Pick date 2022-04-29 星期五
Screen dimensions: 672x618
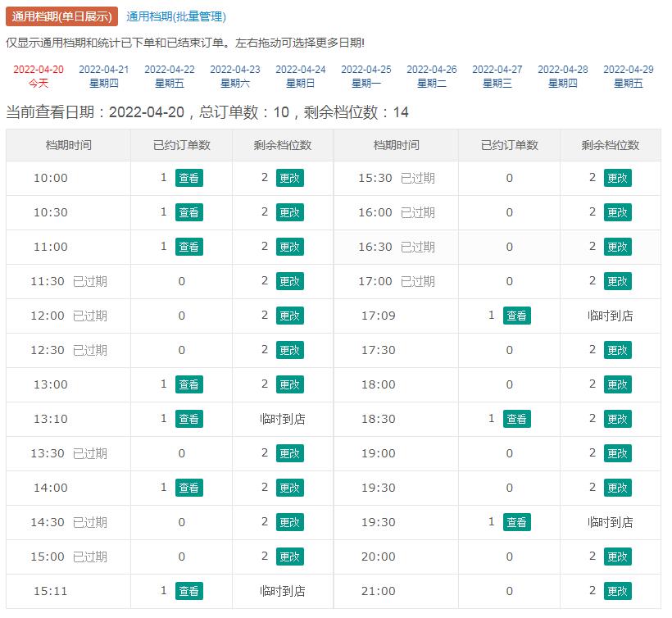628,76
